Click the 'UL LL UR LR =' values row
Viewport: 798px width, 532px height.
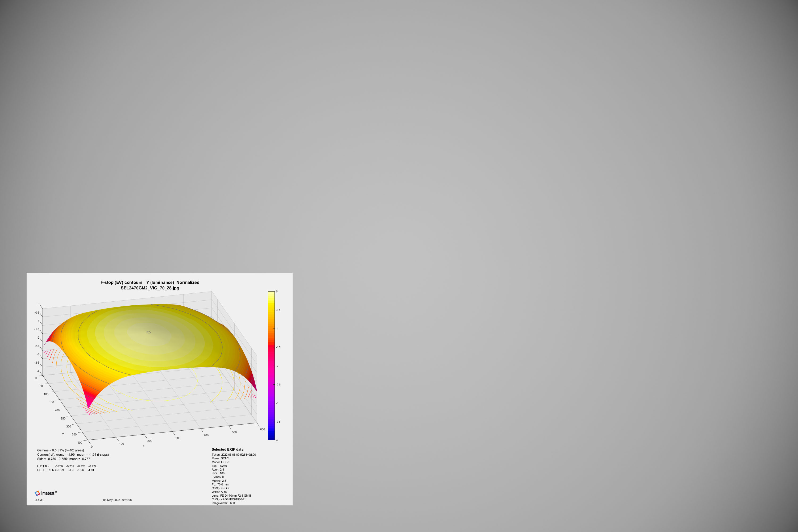click(65, 470)
